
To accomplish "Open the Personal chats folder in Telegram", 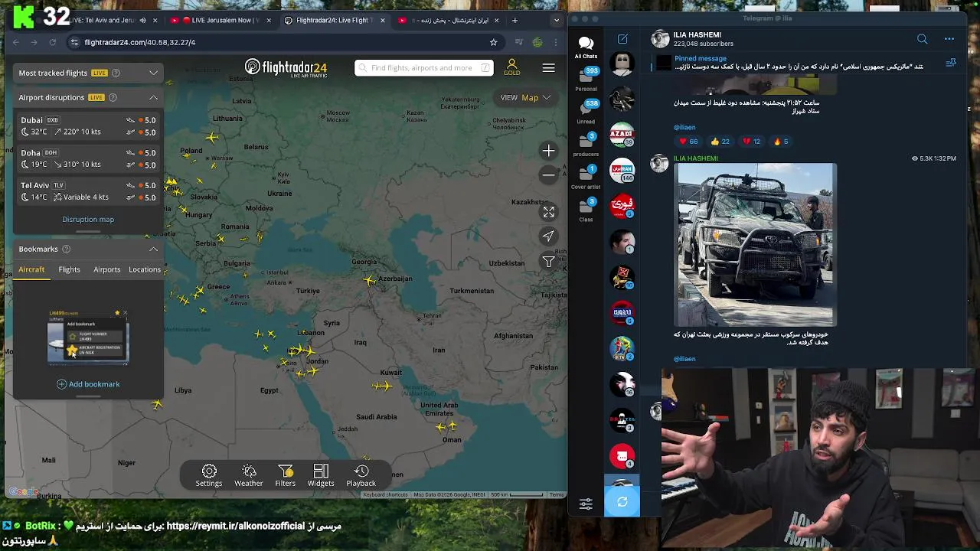I will pos(586,79).
